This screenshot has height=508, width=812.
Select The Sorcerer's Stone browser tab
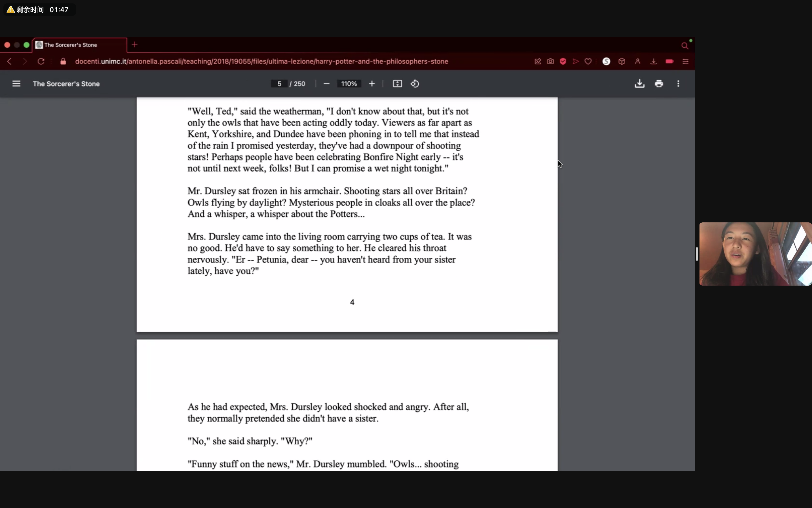click(x=80, y=45)
